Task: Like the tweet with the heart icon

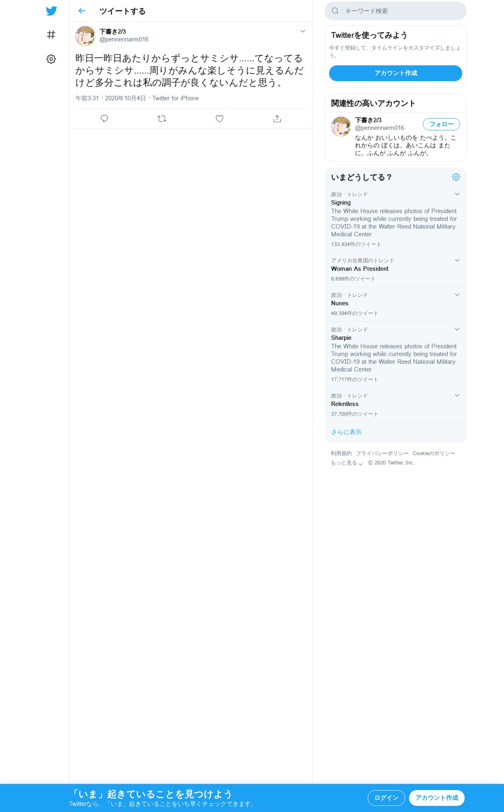Action: coord(220,119)
